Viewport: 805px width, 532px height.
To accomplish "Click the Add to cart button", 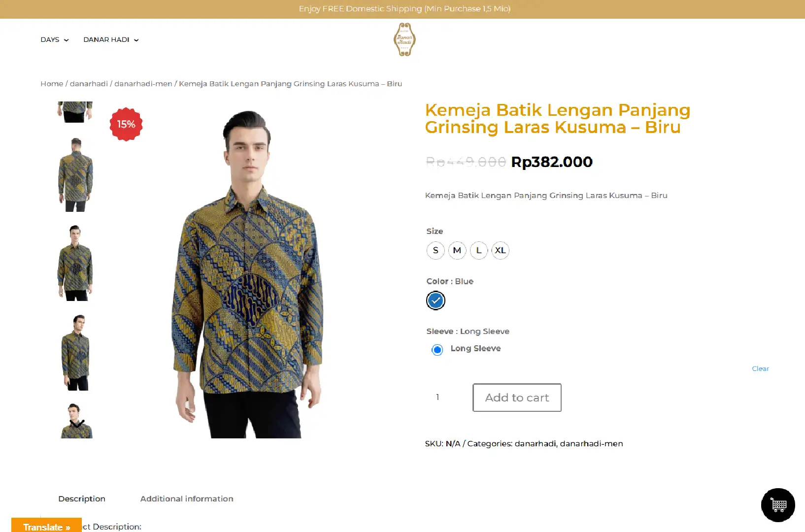I will click(517, 398).
